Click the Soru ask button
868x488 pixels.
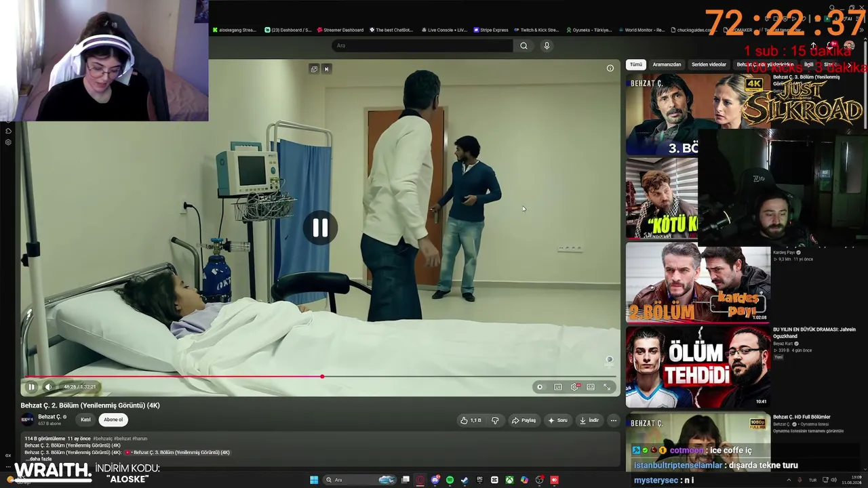tap(558, 420)
